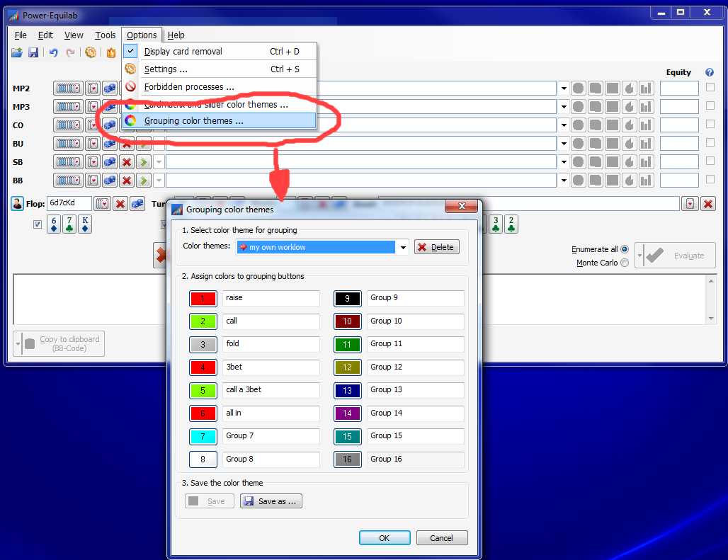The height and width of the screenshot is (560, 728).
Task: Expand the BU range dropdown arrow
Action: pyautogui.click(x=564, y=144)
